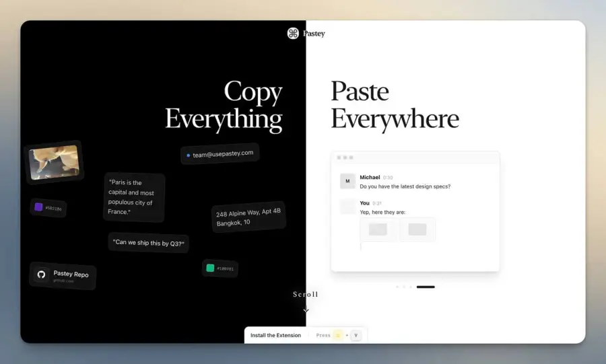The image size is (606, 364).
Task: Open the GitHub icon on Pastey Repo card
Action: point(41,275)
